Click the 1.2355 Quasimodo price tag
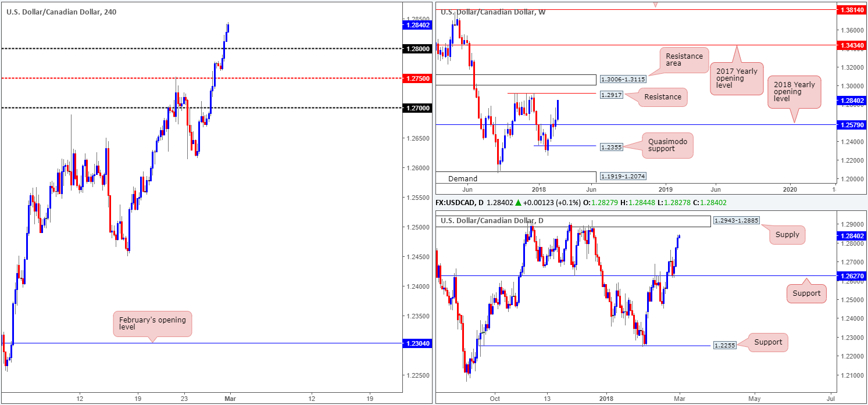This screenshot has width=868, height=405. (x=611, y=147)
